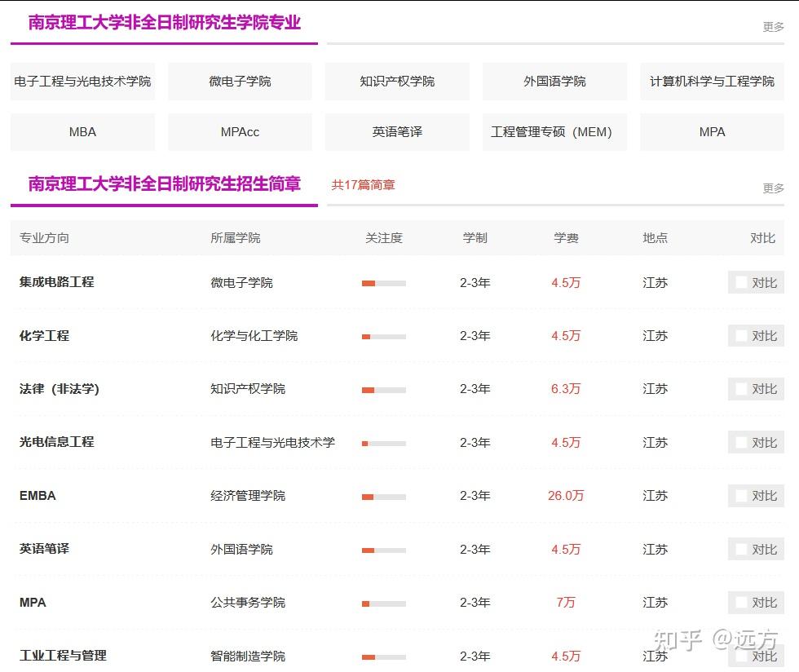
Task: Open the MPA row program link
Action: coord(33,603)
